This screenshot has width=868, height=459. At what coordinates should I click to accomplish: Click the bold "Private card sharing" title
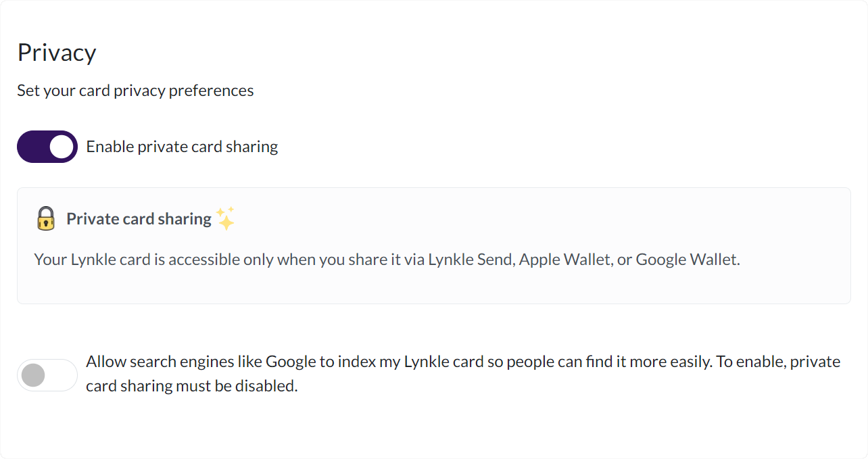pyautogui.click(x=139, y=219)
